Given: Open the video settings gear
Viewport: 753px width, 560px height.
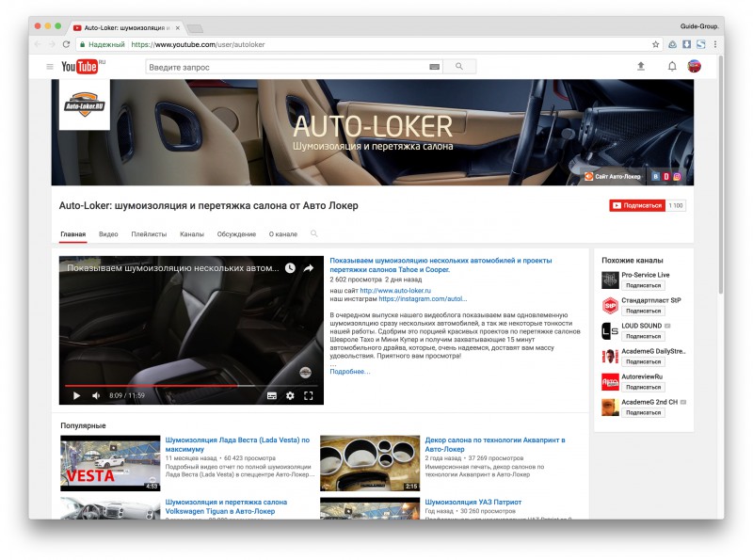Looking at the screenshot, I should coord(290,395).
